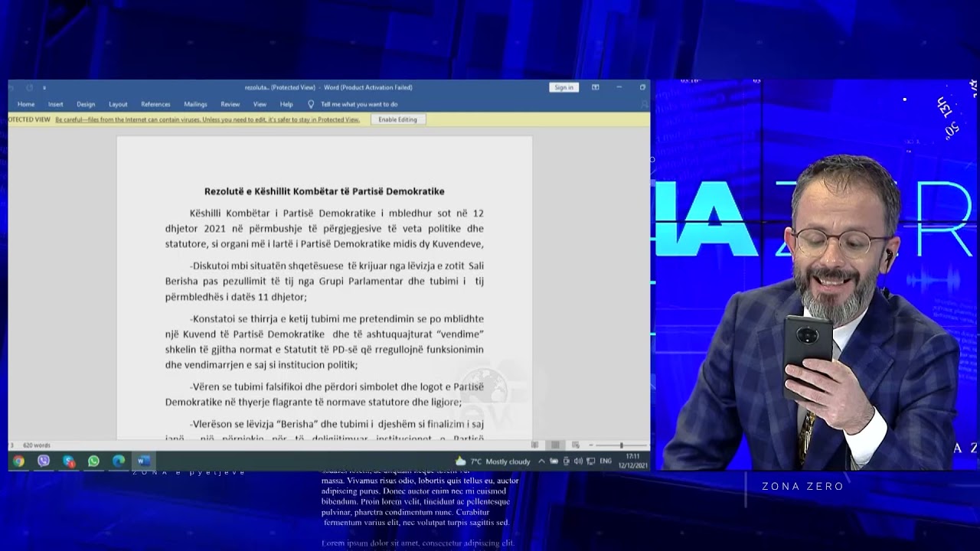
Task: Open the Review ribbon tab
Action: pyautogui.click(x=230, y=104)
